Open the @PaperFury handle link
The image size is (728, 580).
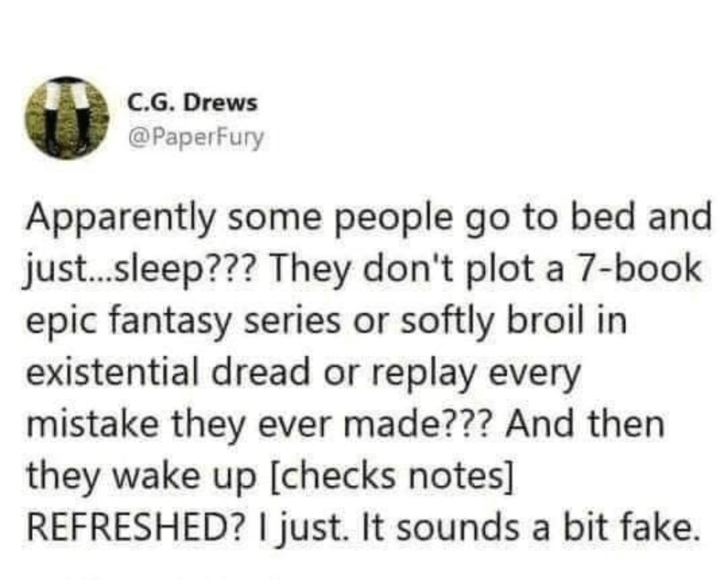tap(195, 138)
